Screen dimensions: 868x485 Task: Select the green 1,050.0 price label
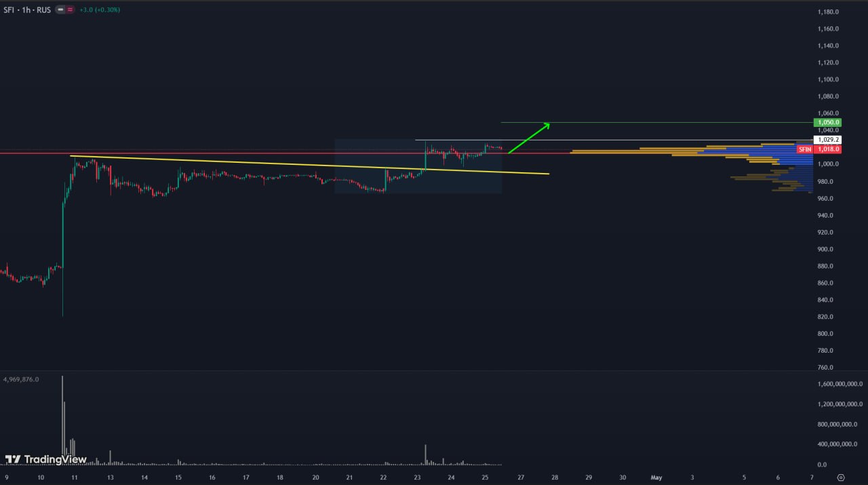tap(827, 123)
